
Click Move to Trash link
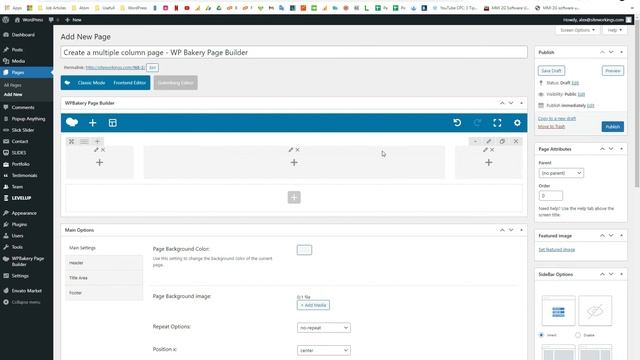click(551, 127)
